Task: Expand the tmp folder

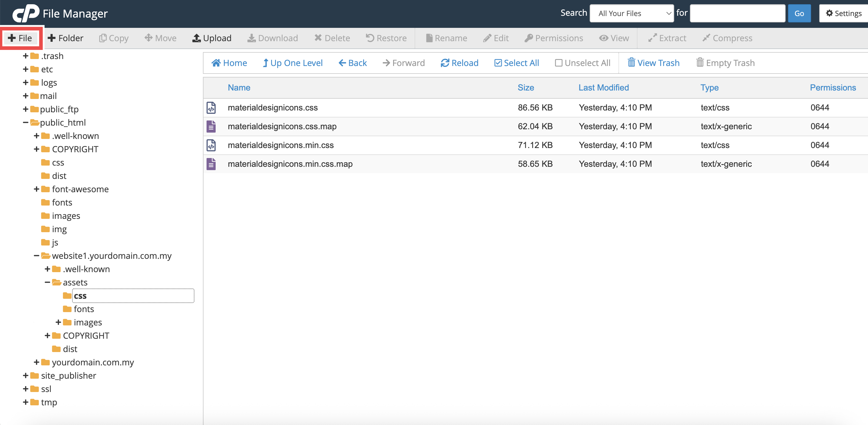Action: point(26,402)
